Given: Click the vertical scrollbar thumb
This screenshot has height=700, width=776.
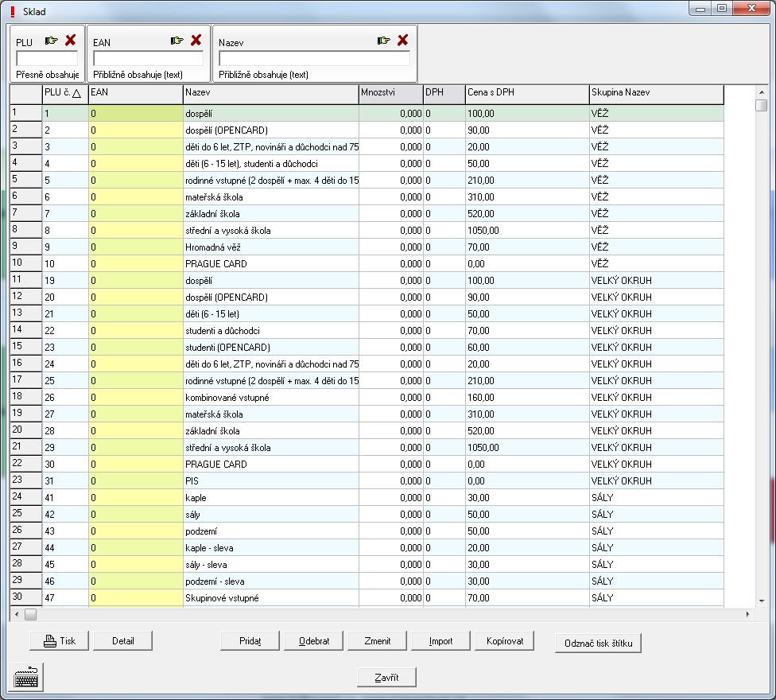Looking at the screenshot, I should (762, 106).
